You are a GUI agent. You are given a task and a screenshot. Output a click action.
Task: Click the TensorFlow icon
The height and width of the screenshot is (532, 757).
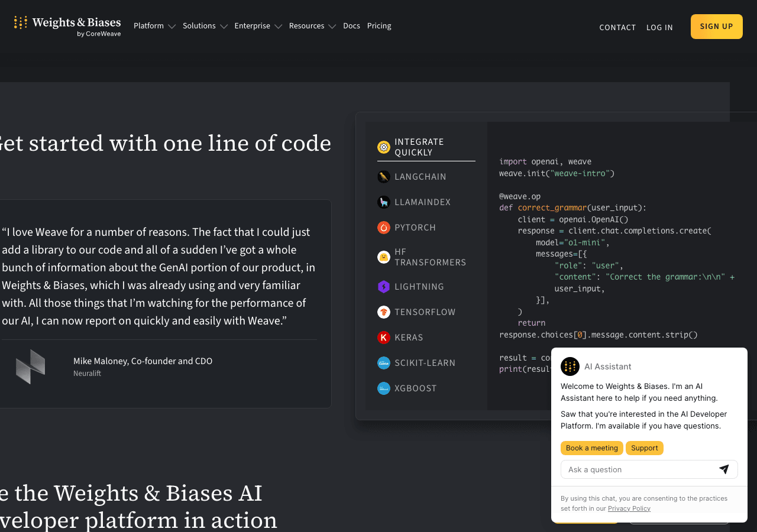(x=384, y=312)
